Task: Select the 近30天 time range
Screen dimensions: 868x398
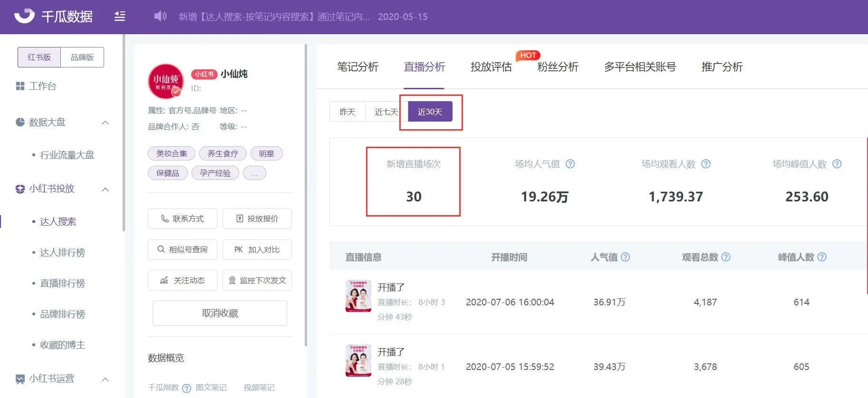Action: click(430, 112)
